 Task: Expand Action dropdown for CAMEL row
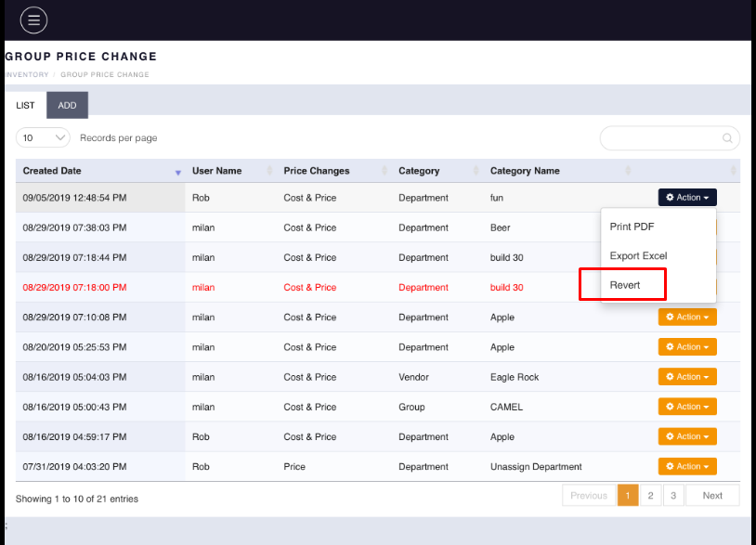(x=687, y=407)
